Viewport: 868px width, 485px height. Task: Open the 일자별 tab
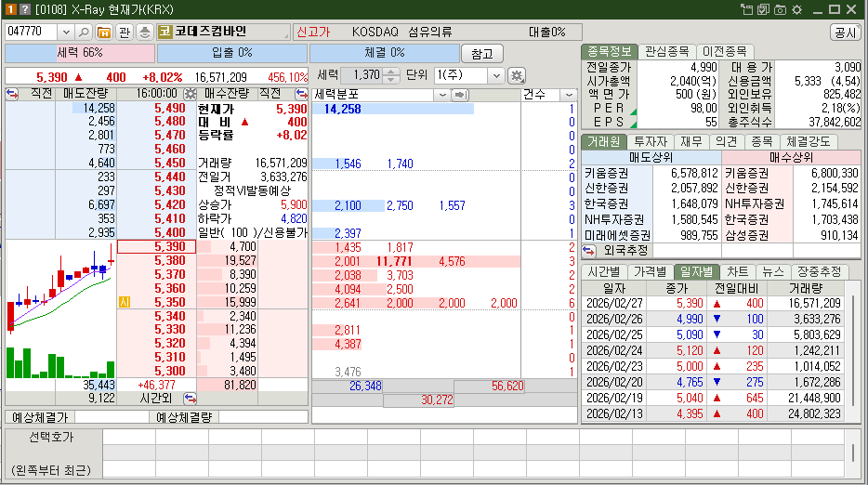point(696,272)
